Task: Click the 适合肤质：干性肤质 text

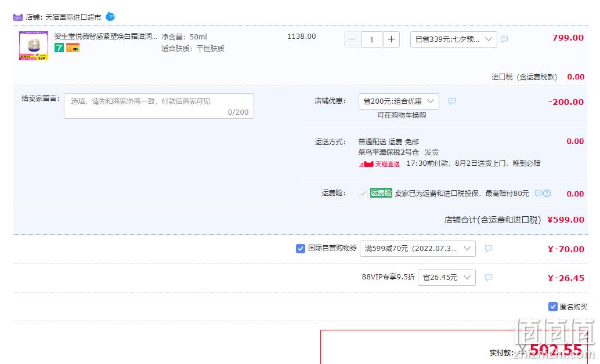Action: point(193,49)
